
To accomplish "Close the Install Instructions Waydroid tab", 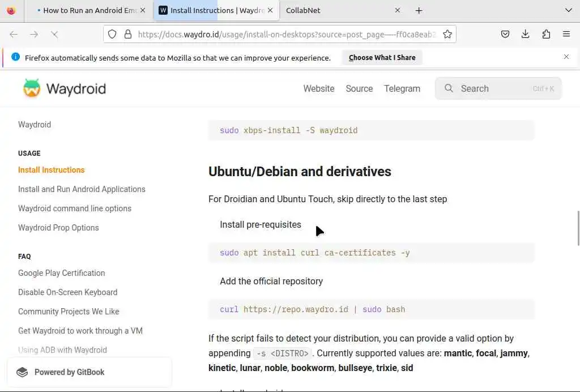I will point(270,10).
